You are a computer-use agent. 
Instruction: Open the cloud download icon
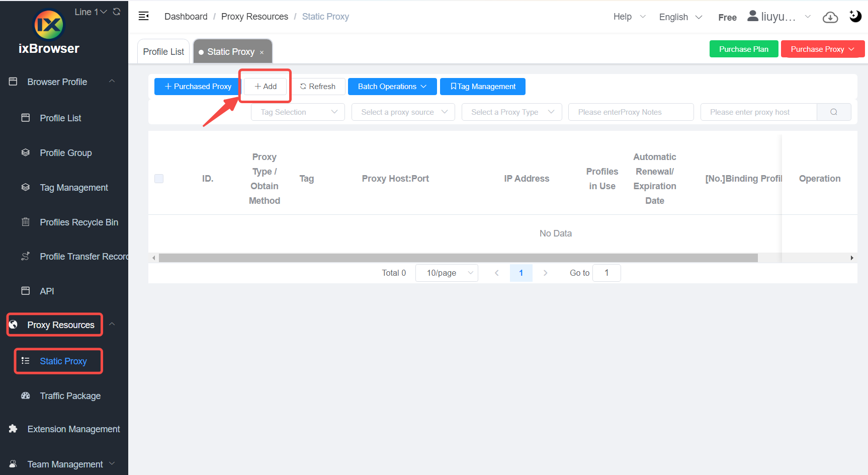click(x=830, y=17)
